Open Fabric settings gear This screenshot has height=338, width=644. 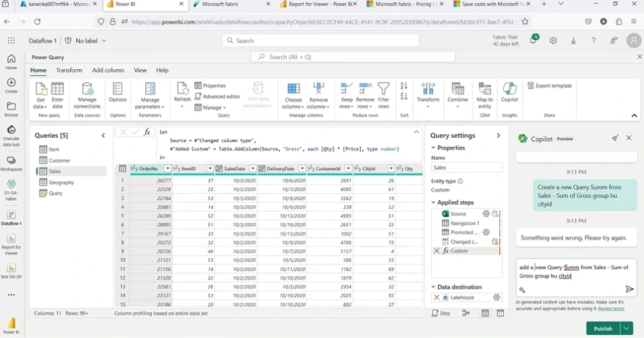(x=553, y=40)
